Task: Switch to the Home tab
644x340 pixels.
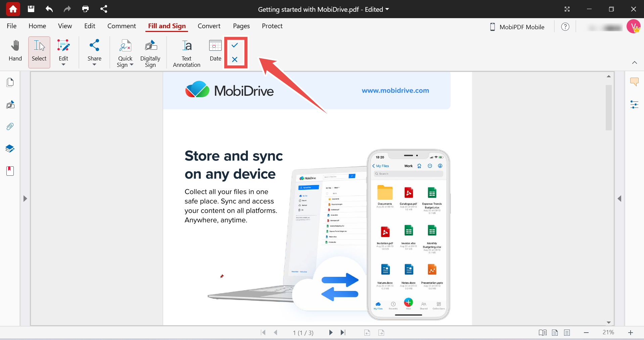Action: pyautogui.click(x=37, y=26)
